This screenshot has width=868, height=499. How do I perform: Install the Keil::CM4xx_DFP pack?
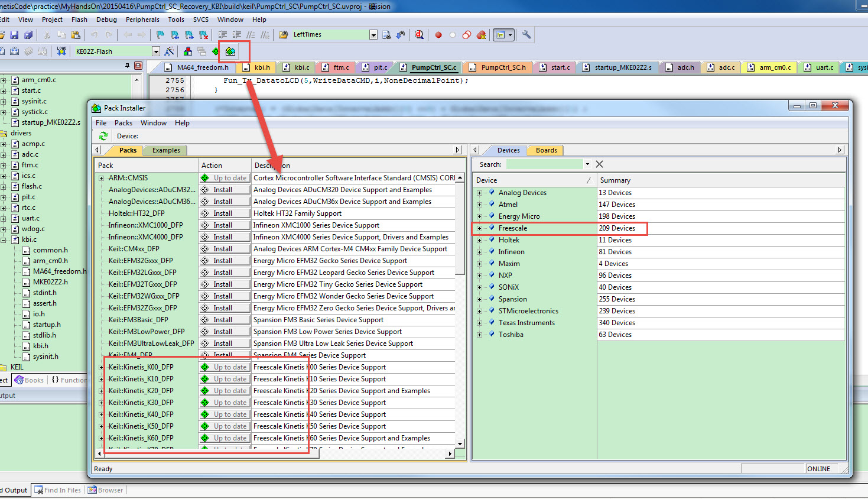tap(225, 249)
